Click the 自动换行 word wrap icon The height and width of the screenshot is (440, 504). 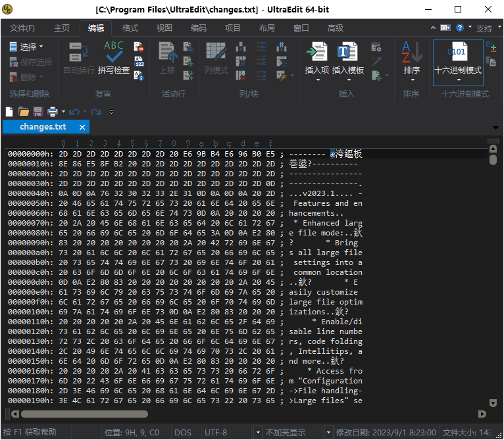tap(78, 52)
